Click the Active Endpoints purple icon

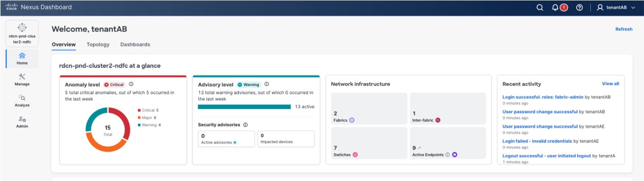tap(454, 154)
